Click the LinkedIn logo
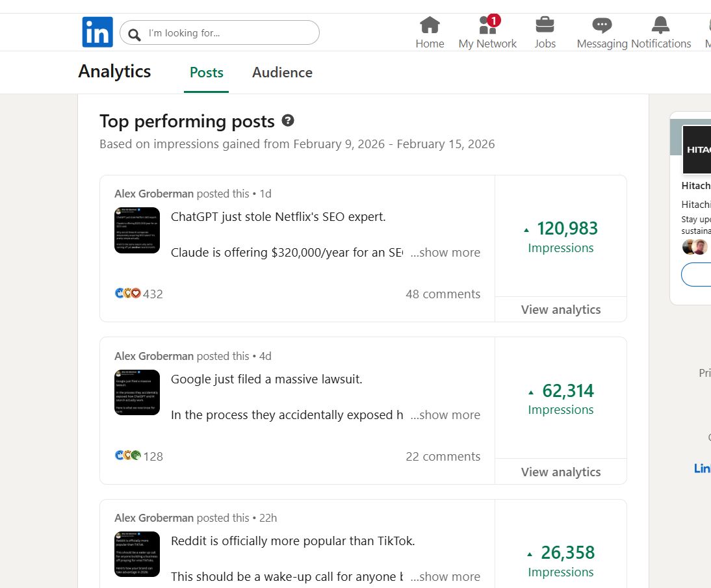The height and width of the screenshot is (588, 711). tap(97, 32)
